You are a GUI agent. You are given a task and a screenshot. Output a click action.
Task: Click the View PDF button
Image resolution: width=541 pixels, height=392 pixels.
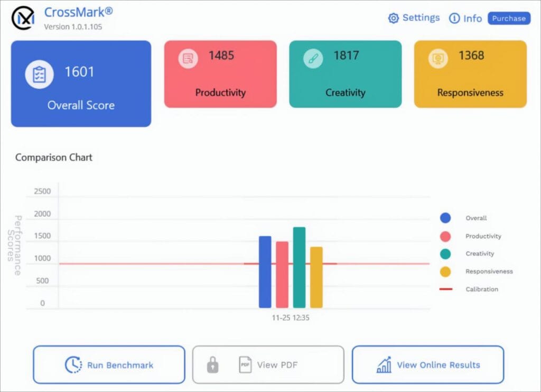[x=268, y=365]
